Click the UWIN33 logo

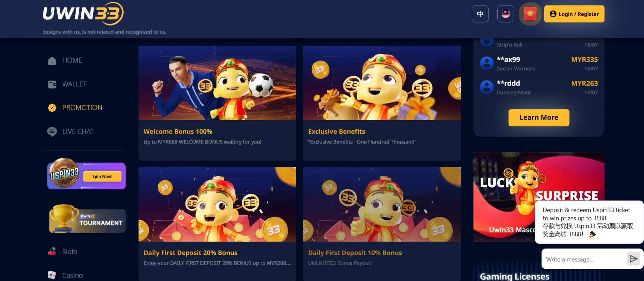coord(83,14)
